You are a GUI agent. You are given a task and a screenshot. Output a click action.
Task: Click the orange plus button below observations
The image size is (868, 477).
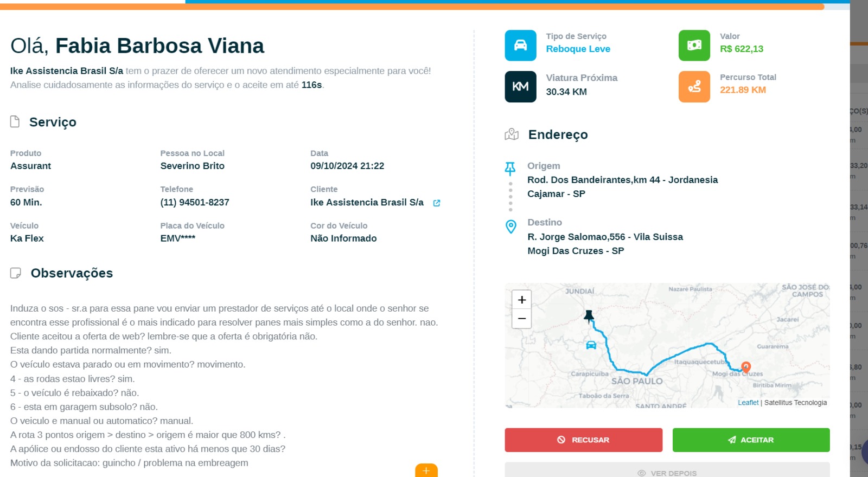426,470
